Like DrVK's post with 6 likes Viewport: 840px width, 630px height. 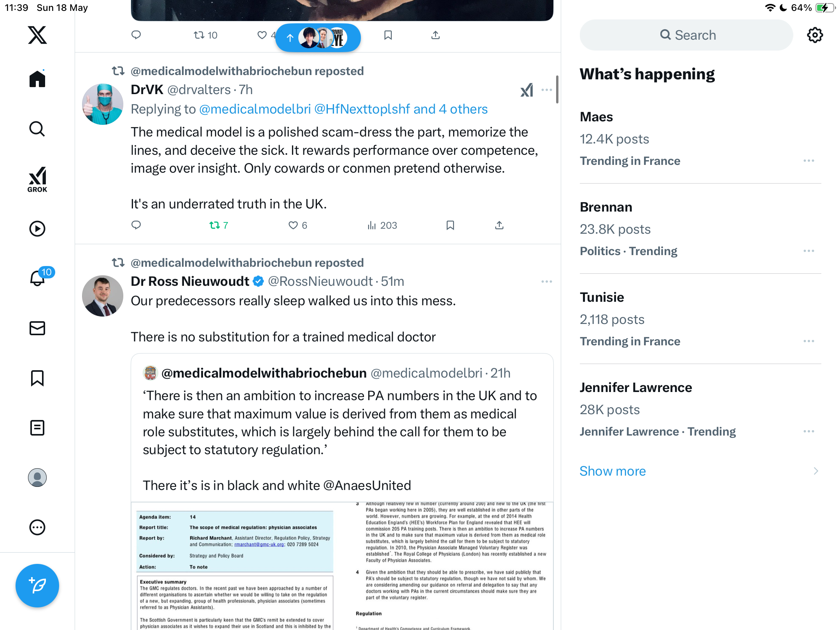click(298, 225)
